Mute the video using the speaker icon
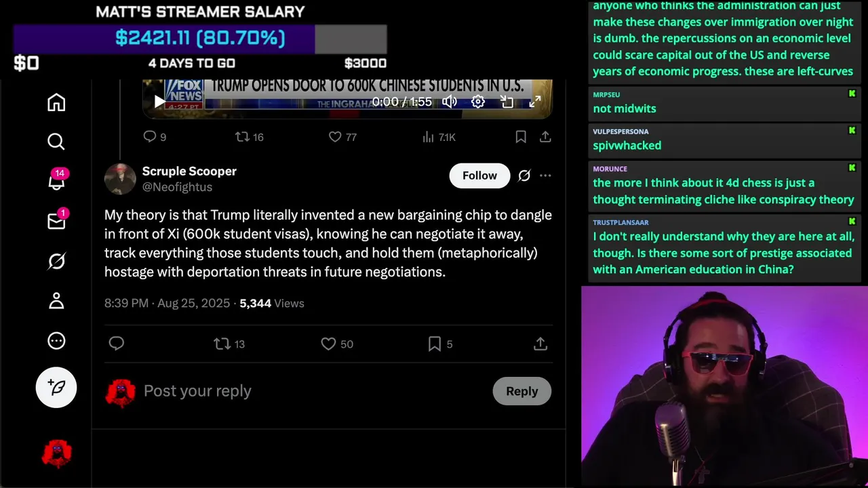The height and width of the screenshot is (488, 868). (x=450, y=102)
